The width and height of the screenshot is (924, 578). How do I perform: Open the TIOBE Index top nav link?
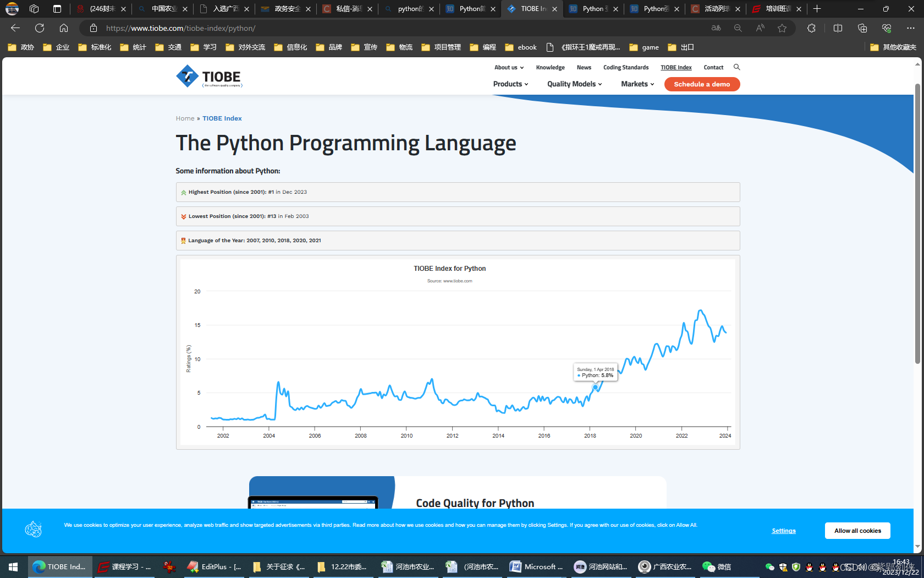point(676,67)
